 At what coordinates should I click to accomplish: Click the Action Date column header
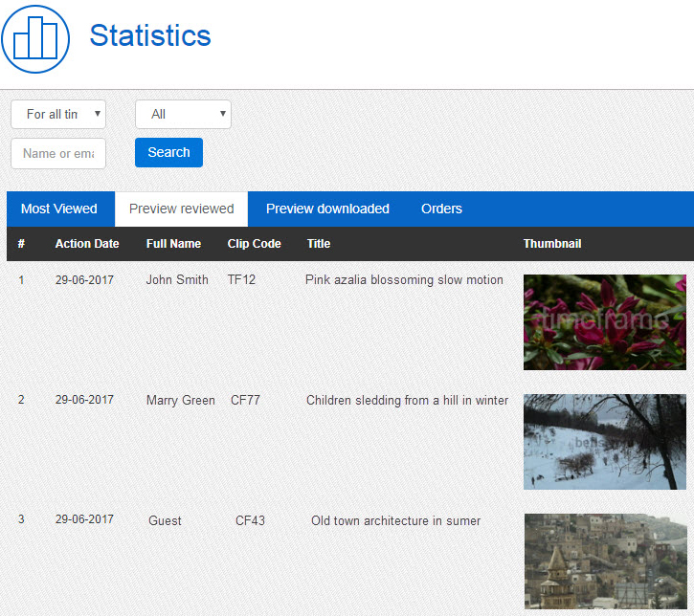click(87, 244)
